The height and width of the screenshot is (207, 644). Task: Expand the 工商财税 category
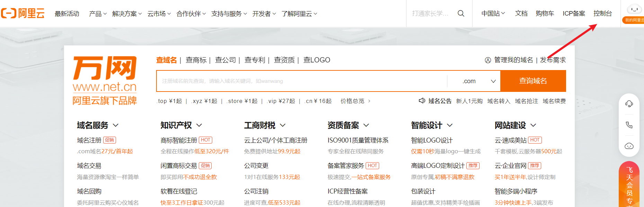pos(265,125)
